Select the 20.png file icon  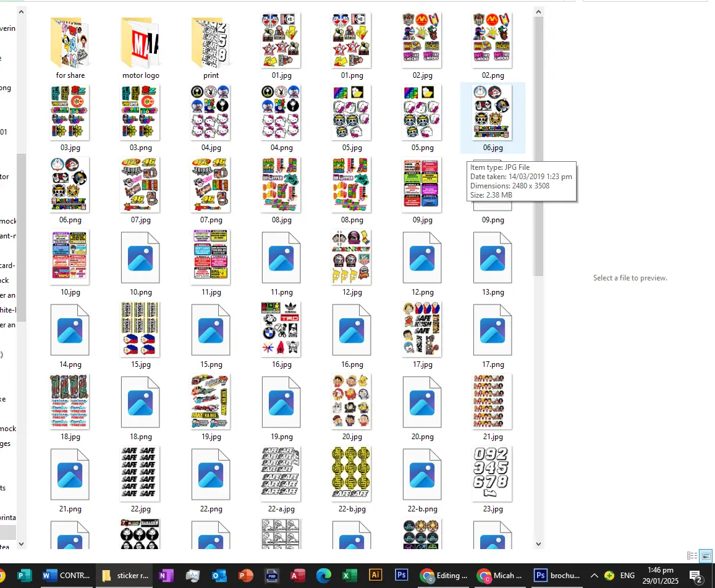click(422, 402)
